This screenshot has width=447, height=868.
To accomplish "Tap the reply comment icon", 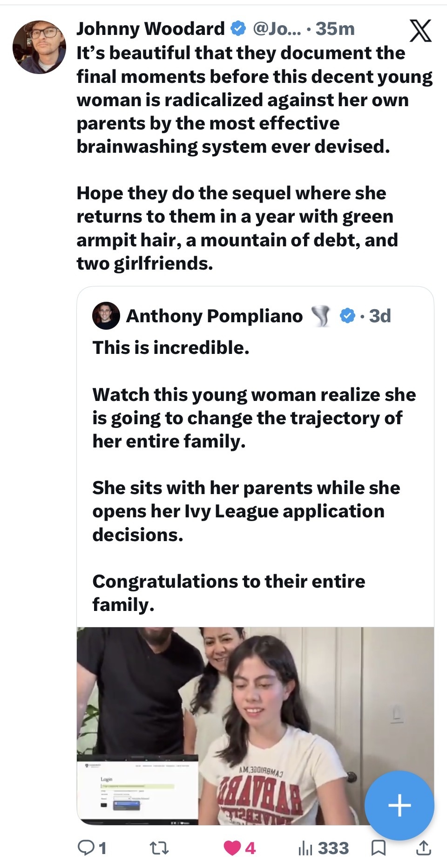I will click(x=87, y=848).
